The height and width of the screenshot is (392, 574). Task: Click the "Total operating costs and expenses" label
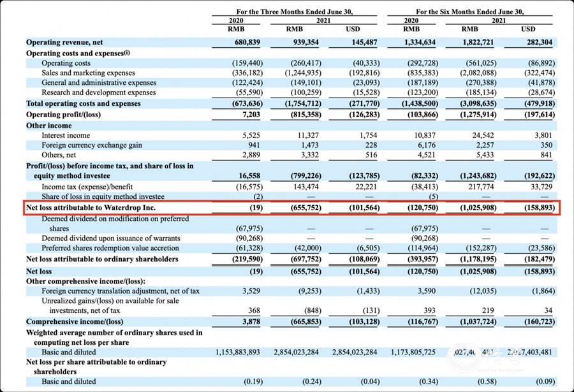coord(84,104)
